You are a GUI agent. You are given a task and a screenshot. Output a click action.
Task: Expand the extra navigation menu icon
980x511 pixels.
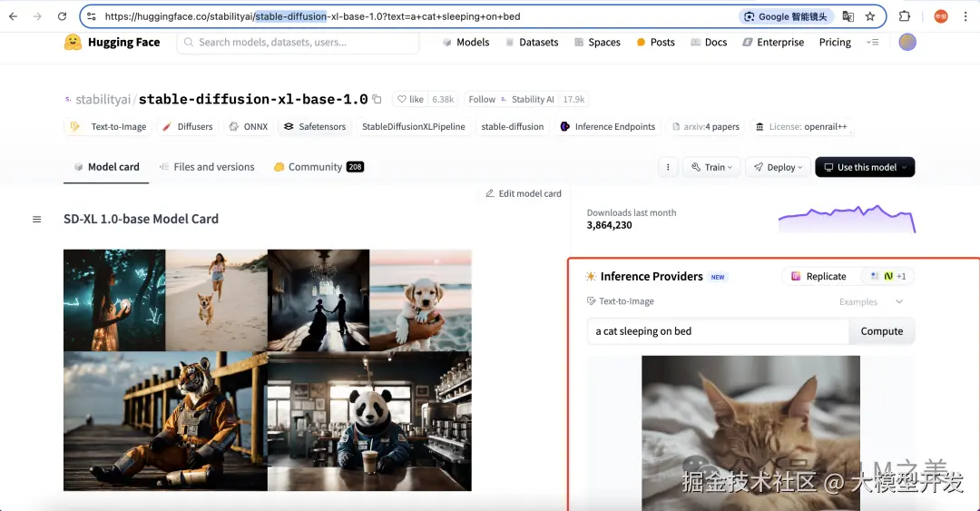[x=873, y=42]
